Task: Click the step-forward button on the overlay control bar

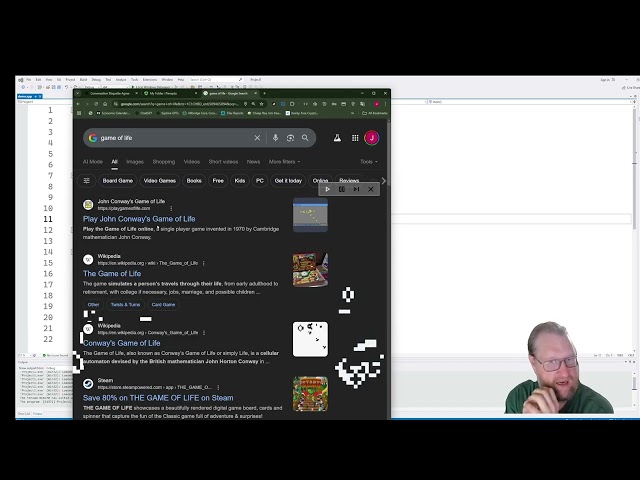Action: pos(356,189)
